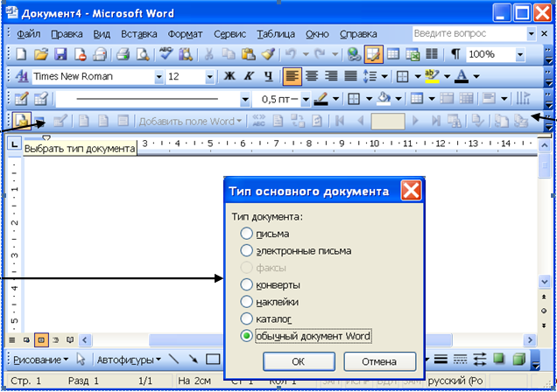Viewport: 557px width, 392px height.
Task: Open the Times New Roman font dropdown
Action: tap(159, 77)
